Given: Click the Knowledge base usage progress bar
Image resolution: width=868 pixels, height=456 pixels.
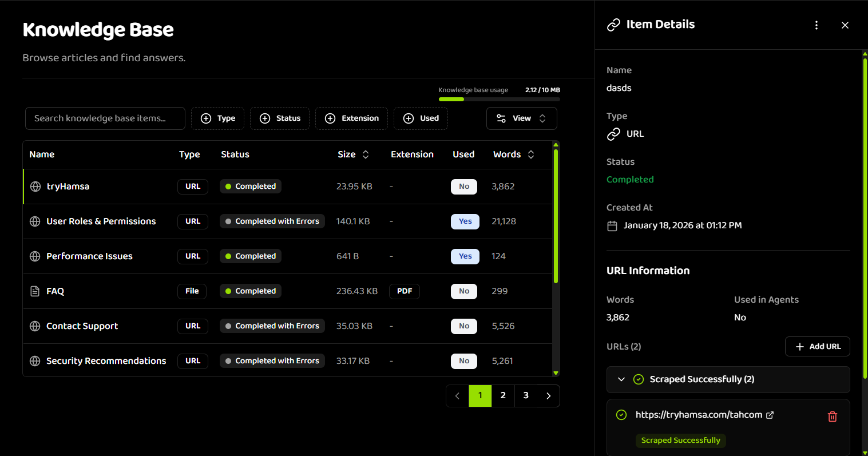Looking at the screenshot, I should tap(499, 100).
